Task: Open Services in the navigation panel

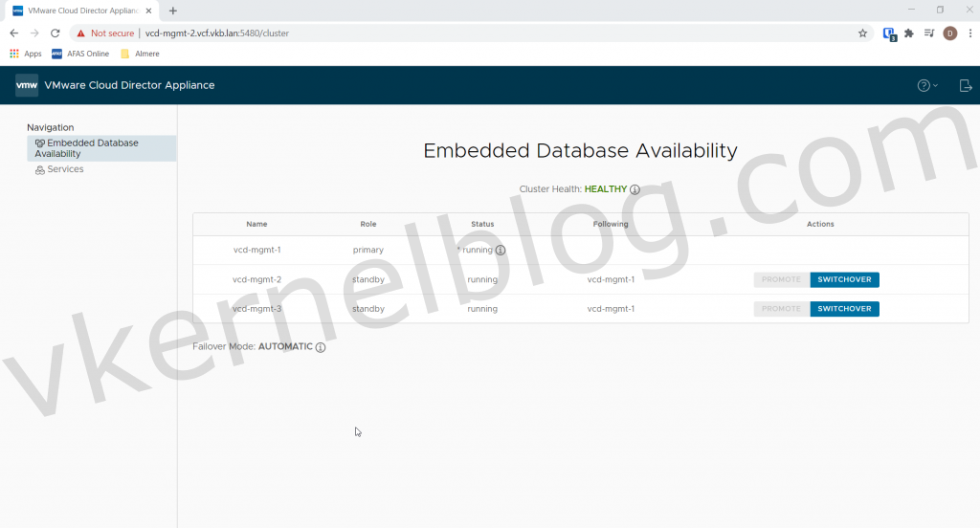Action: pyautogui.click(x=65, y=169)
